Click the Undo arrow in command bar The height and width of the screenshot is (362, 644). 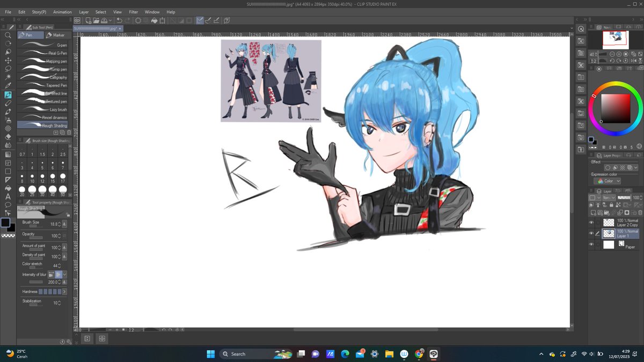119,20
